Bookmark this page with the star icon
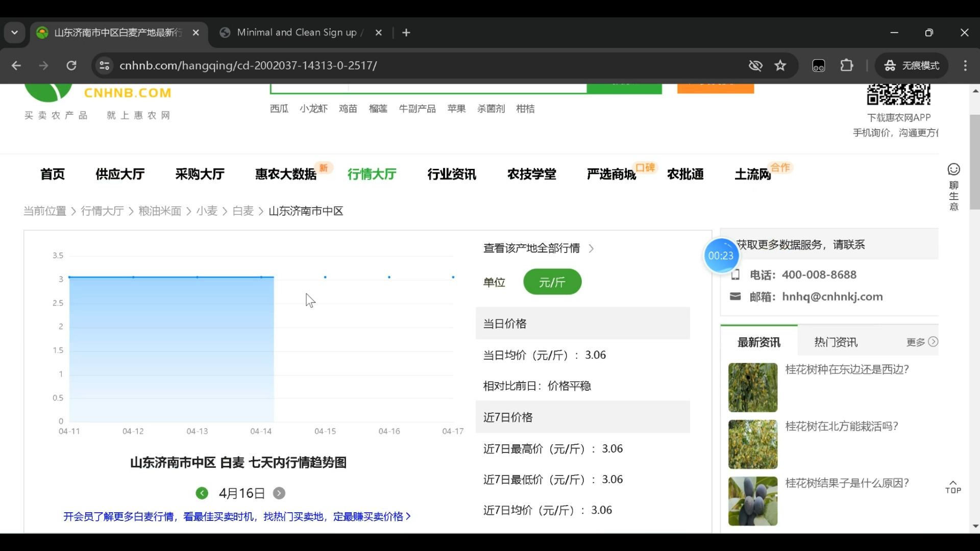Viewport: 980px width, 551px height. click(x=780, y=65)
